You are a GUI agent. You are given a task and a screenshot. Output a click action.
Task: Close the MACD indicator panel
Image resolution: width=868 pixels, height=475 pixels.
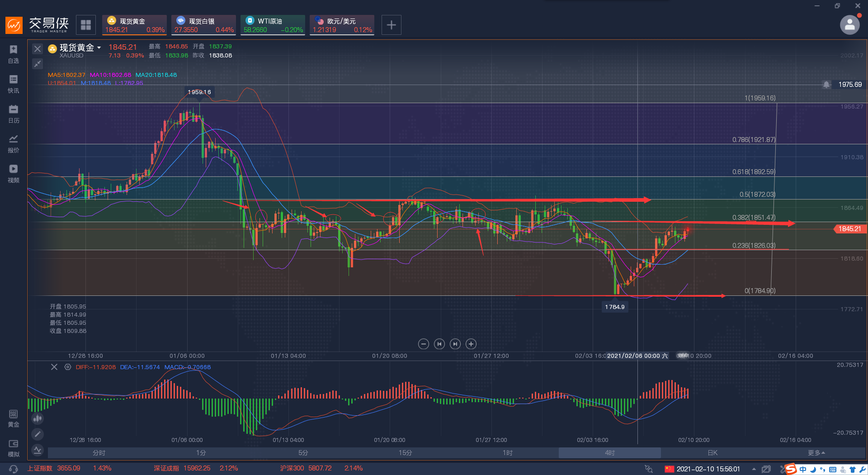pos(54,367)
